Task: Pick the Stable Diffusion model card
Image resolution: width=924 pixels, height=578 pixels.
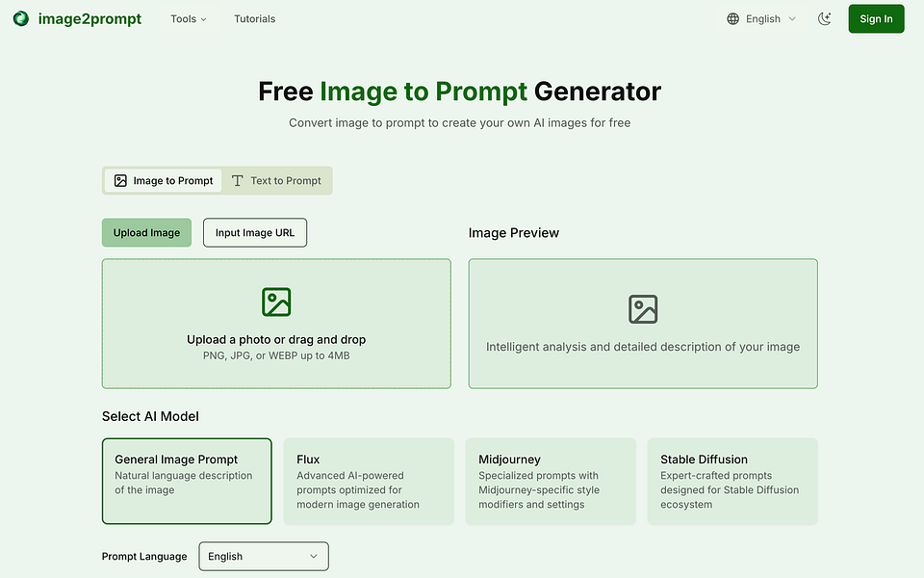Action: point(731,482)
